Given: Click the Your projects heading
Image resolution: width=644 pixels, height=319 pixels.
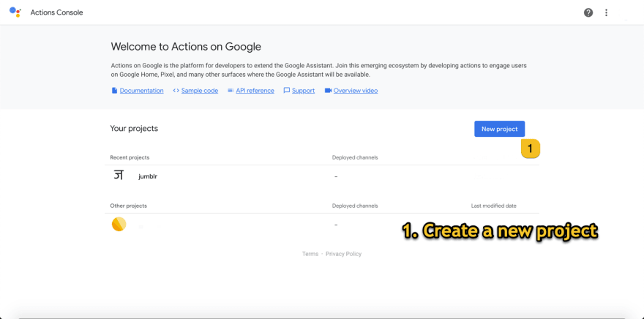Looking at the screenshot, I should (x=134, y=129).
